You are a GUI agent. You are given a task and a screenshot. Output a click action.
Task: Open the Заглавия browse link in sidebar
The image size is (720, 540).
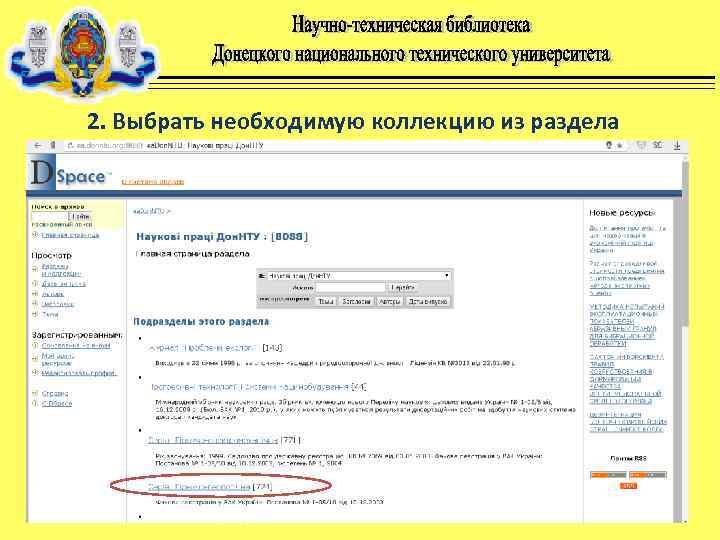[57, 304]
